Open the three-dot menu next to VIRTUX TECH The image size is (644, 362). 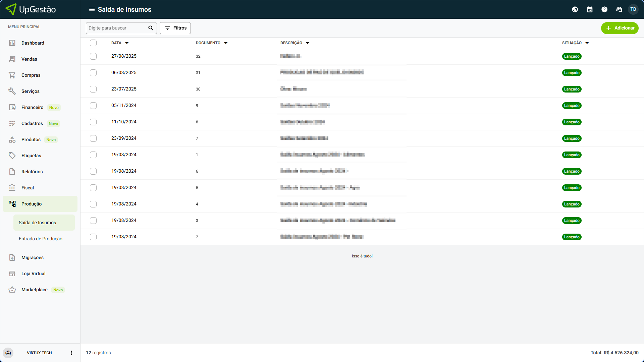[71, 353]
